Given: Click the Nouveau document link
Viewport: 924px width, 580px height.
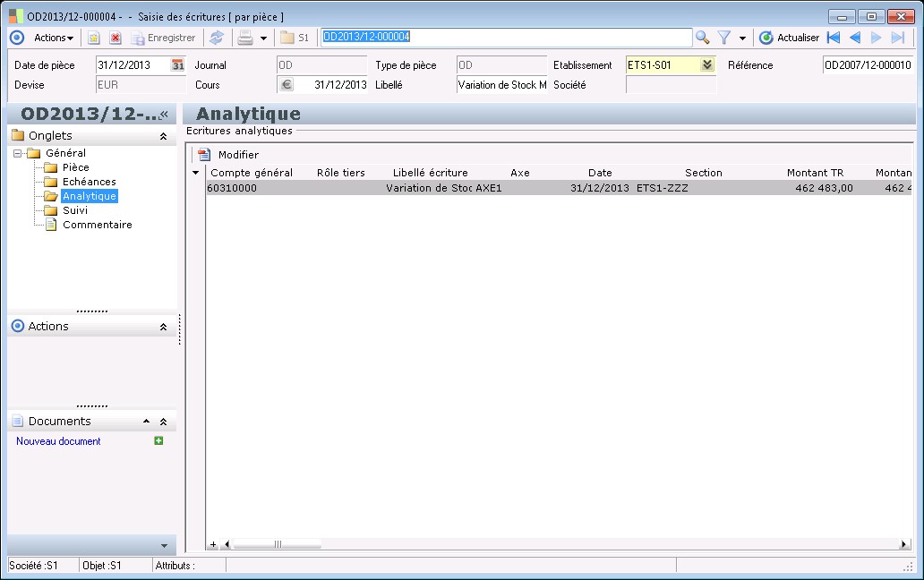Looking at the screenshot, I should pyautogui.click(x=58, y=441).
